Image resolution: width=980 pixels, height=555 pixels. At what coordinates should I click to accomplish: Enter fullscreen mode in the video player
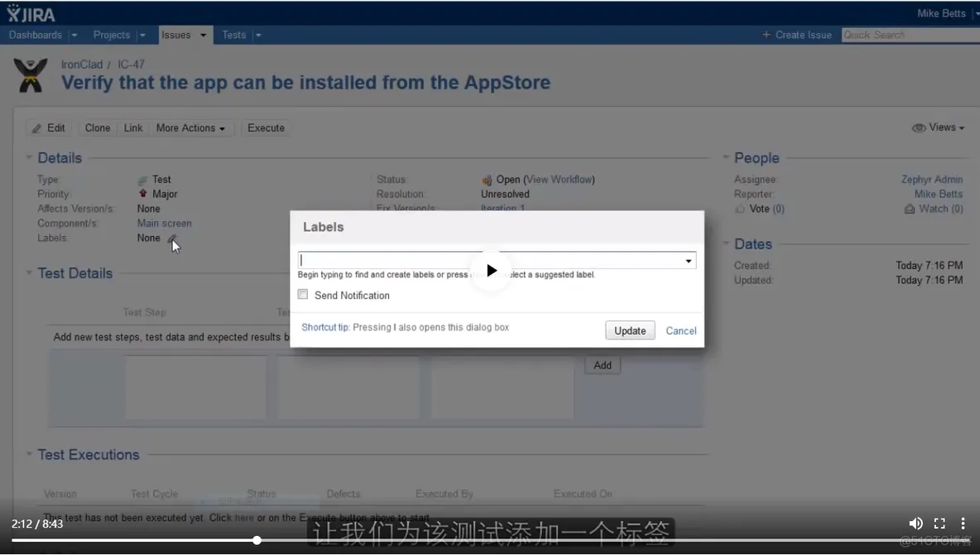click(939, 523)
